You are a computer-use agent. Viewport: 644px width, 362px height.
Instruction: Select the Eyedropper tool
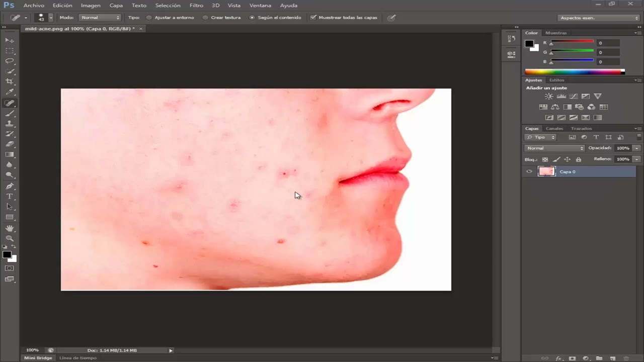(10, 92)
